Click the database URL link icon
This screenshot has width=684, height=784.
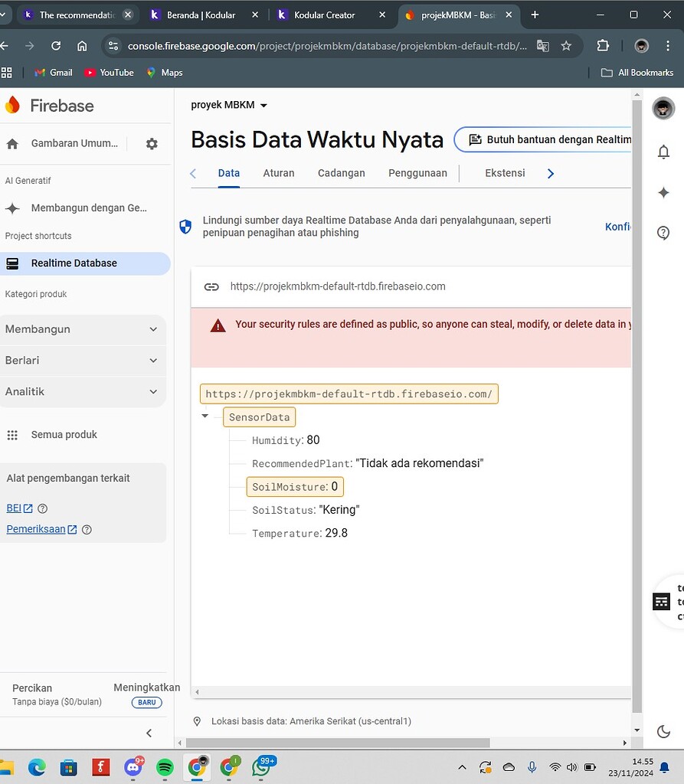point(211,286)
